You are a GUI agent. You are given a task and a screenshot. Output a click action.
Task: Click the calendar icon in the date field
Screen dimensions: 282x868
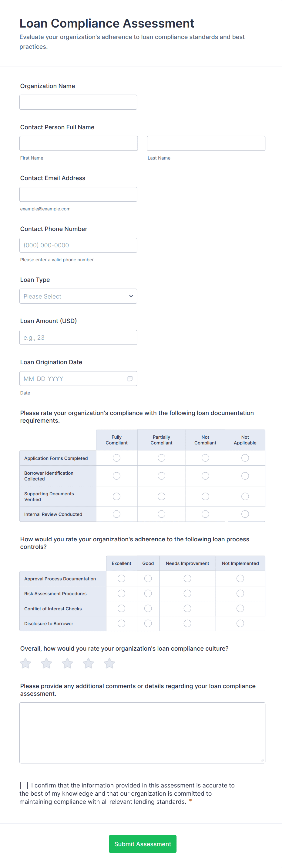click(130, 378)
